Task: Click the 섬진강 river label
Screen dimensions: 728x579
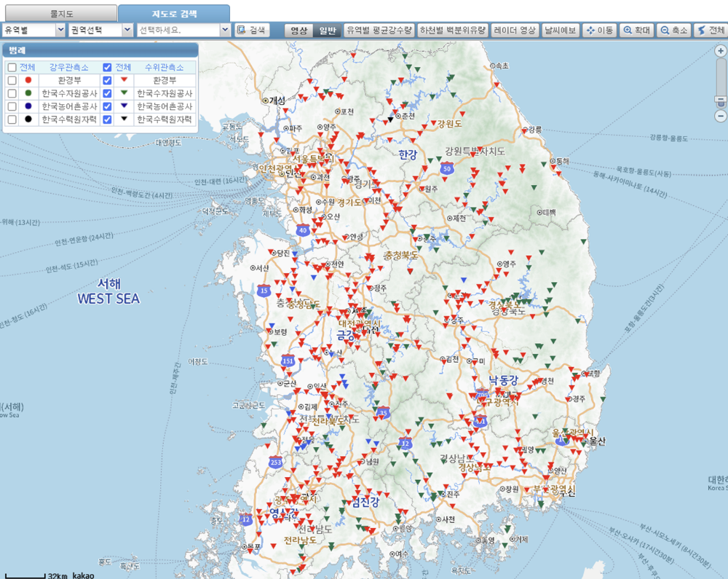Action: point(365,502)
